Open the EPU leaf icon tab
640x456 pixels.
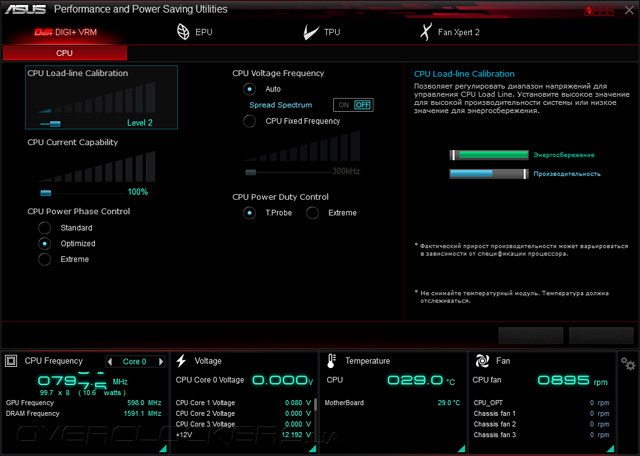click(183, 32)
